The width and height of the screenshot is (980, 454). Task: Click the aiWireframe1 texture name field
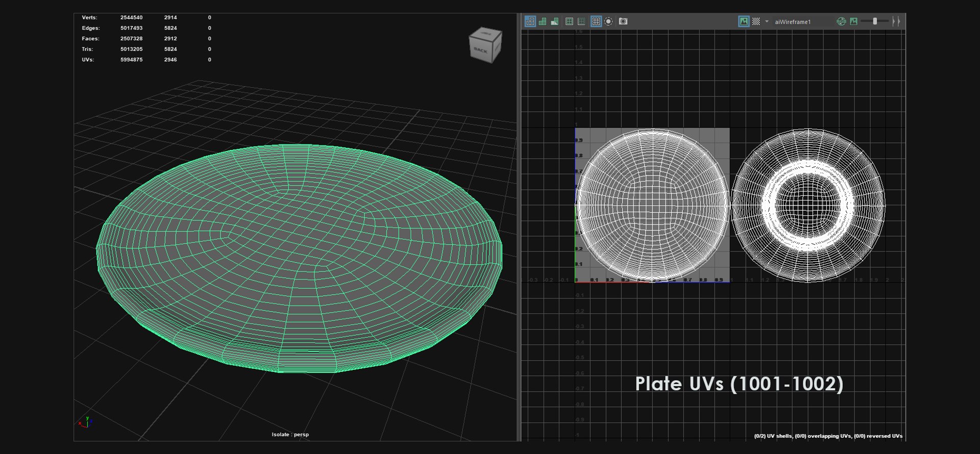click(x=802, y=22)
